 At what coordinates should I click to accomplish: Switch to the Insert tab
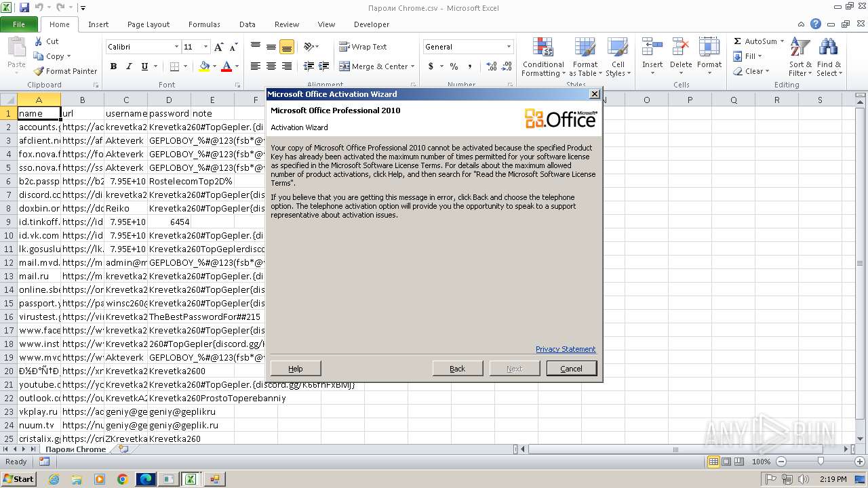[98, 24]
